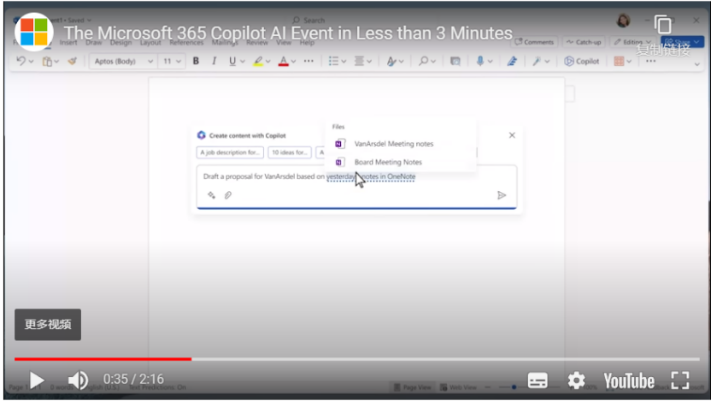Screen dimensions: 712x401
Task: Open the bullets list icon
Action: (x=333, y=61)
